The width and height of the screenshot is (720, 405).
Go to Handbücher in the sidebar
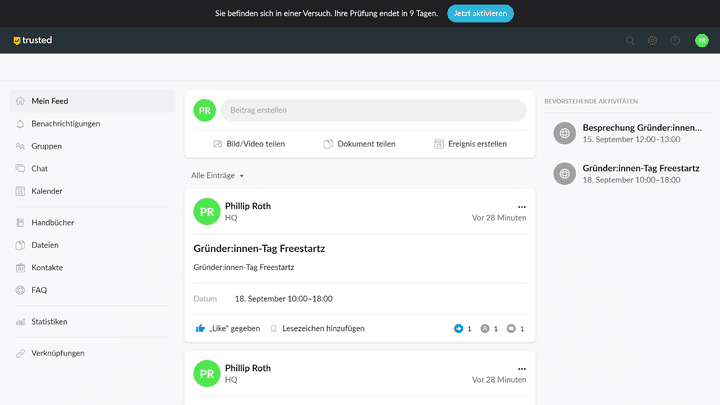pyautogui.click(x=52, y=223)
